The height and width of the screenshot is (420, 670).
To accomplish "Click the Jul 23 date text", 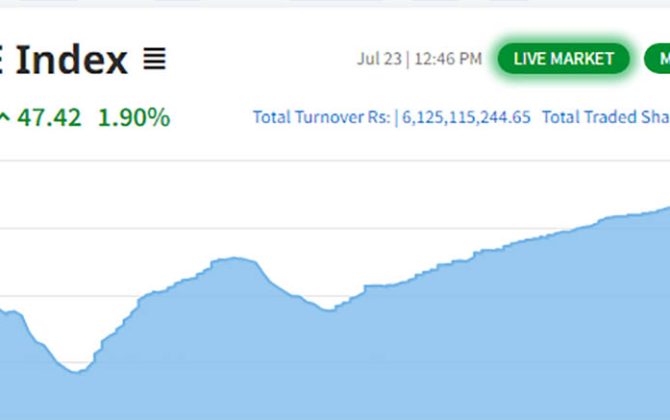I will coord(379,59).
